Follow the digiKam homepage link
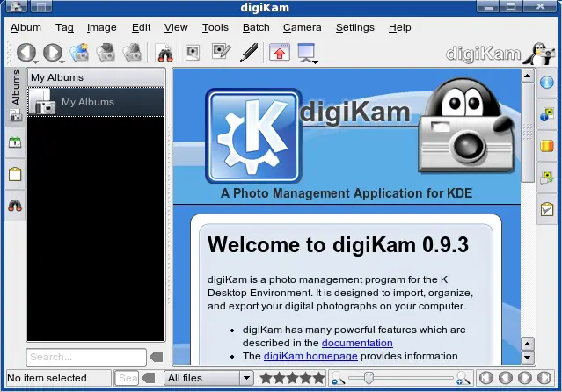 [x=310, y=356]
